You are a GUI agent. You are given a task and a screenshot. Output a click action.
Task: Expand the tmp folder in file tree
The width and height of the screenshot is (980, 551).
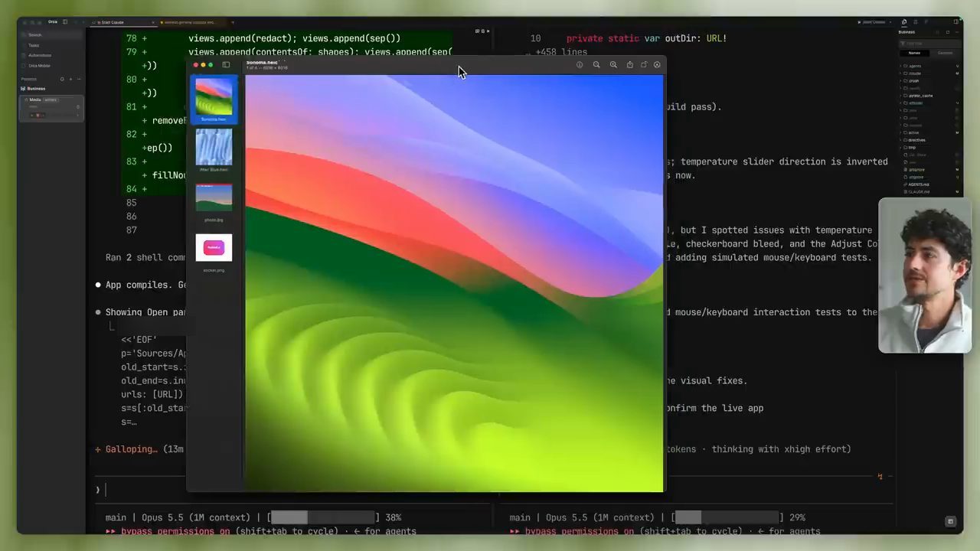tap(911, 147)
